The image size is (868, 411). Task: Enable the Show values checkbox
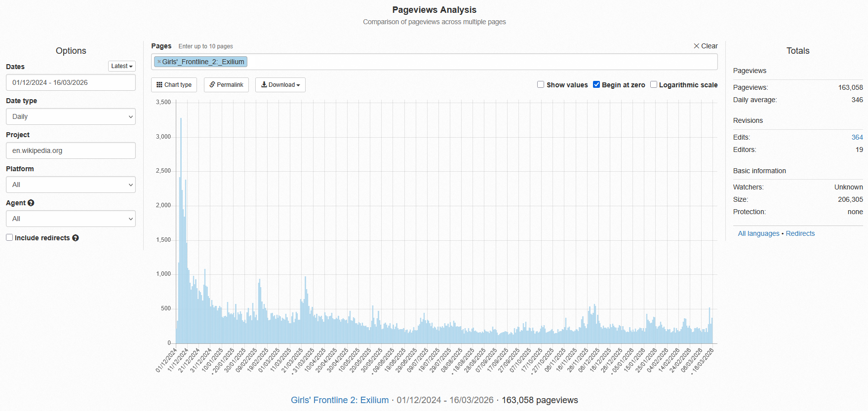(541, 84)
